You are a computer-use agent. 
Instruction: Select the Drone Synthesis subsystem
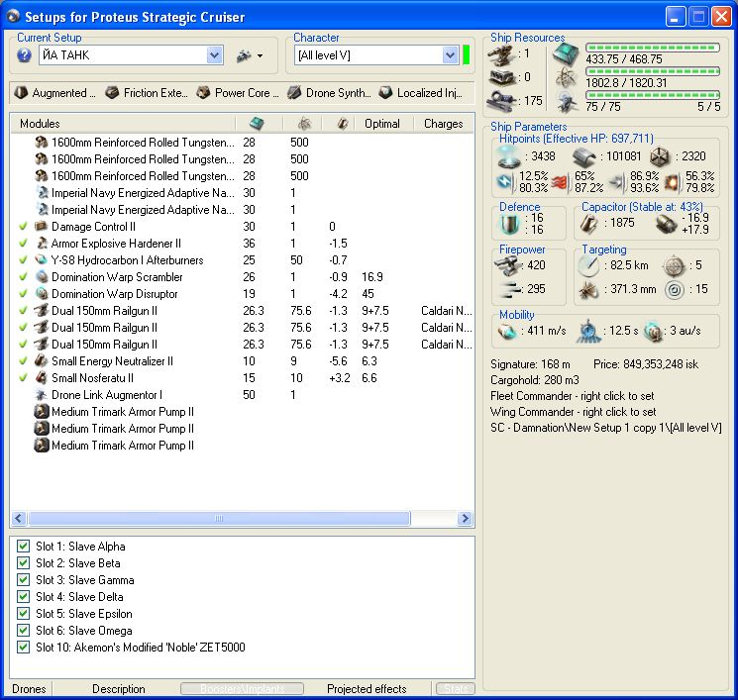coord(329,93)
